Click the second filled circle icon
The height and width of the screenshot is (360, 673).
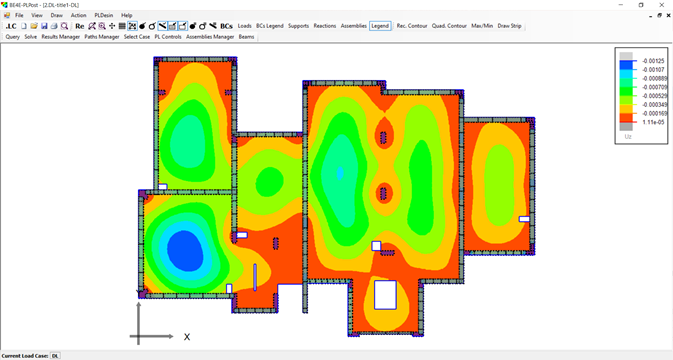193,26
